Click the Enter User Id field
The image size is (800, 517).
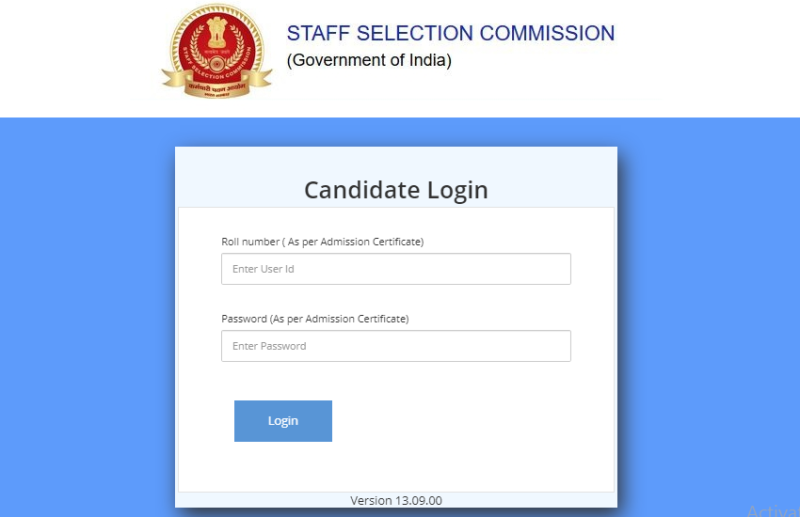pos(395,269)
